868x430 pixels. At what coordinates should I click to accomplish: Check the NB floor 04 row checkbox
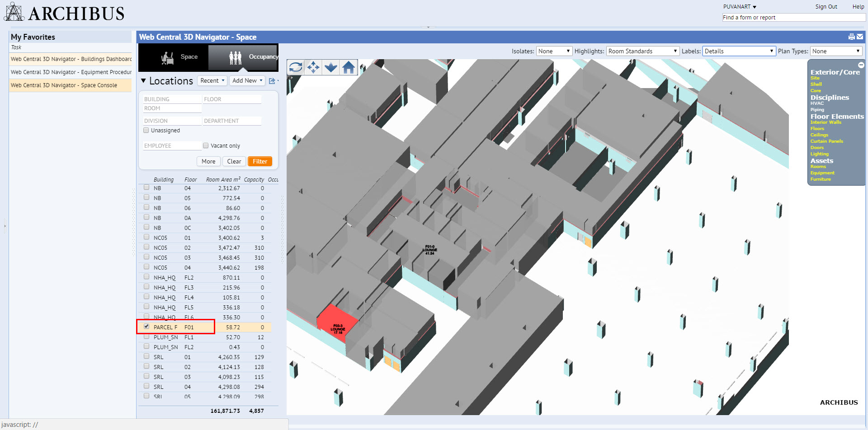[146, 187]
